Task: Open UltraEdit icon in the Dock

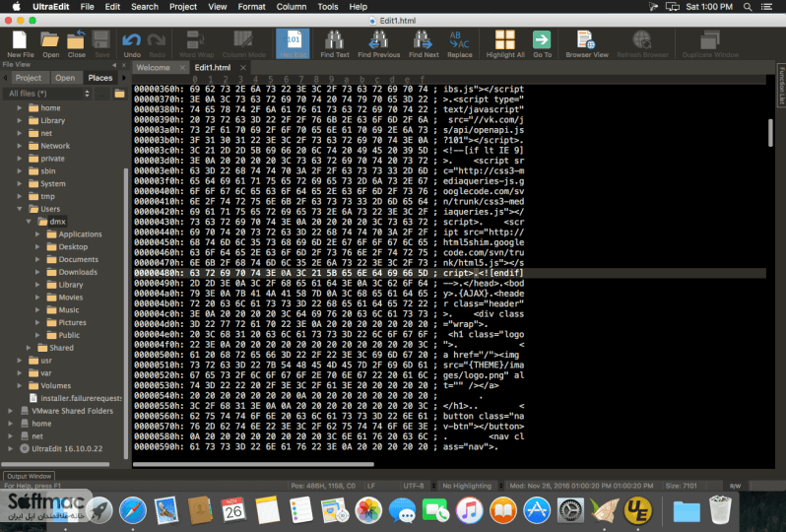Action: coord(637,511)
